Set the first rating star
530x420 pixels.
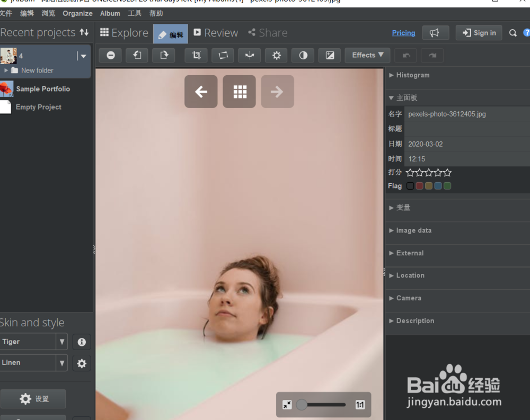pyautogui.click(x=410, y=173)
